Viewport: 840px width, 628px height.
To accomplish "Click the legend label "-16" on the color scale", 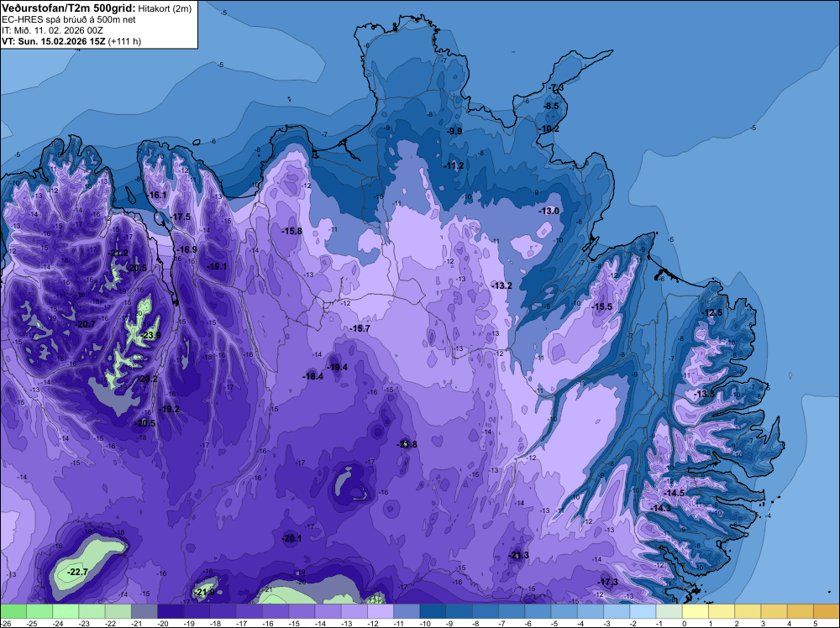I will pos(270,624).
